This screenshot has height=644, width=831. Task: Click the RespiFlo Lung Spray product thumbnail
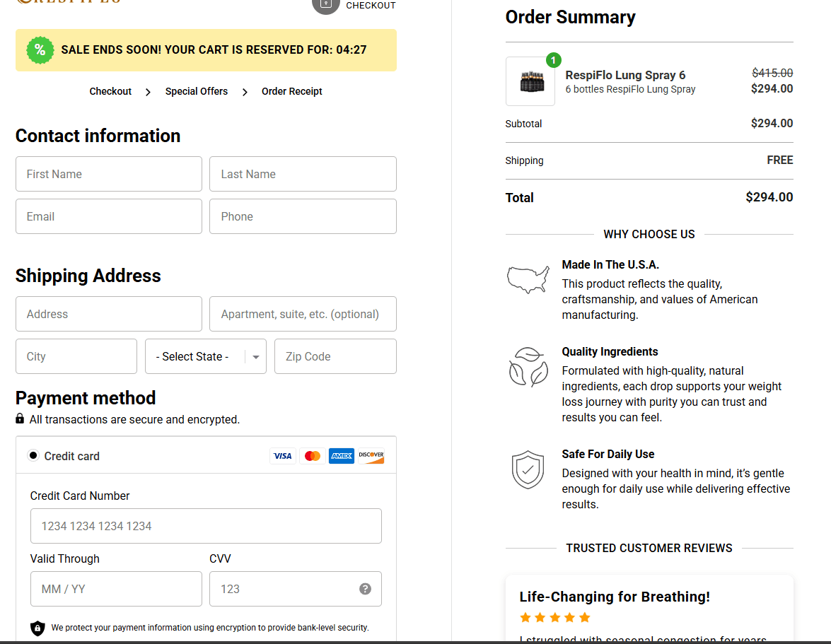point(530,81)
